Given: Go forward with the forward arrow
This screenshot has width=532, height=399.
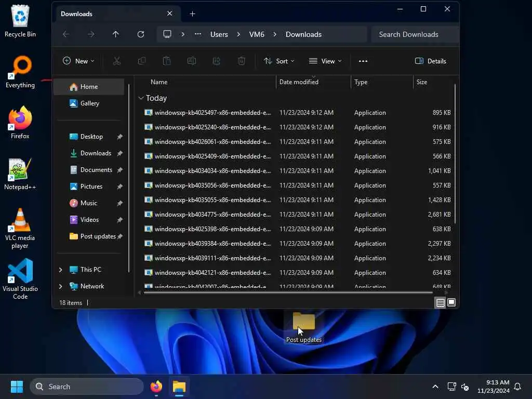Looking at the screenshot, I should click(x=91, y=34).
